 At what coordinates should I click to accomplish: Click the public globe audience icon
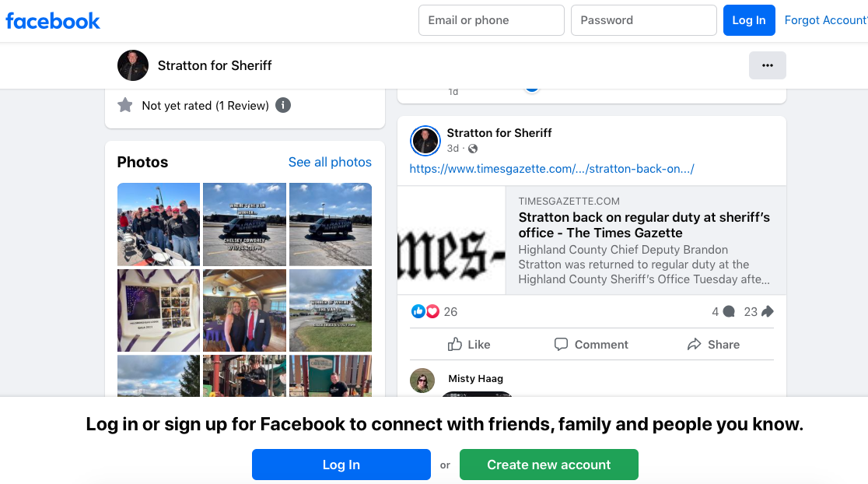tap(473, 149)
